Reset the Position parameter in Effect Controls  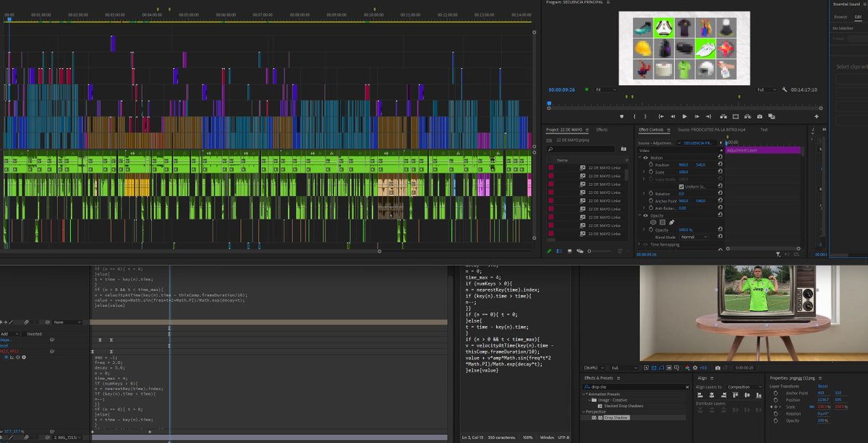click(x=720, y=164)
